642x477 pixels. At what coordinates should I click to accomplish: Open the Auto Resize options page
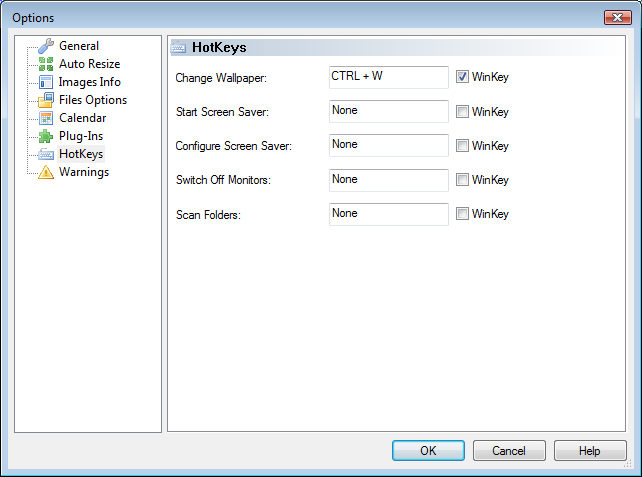[90, 64]
